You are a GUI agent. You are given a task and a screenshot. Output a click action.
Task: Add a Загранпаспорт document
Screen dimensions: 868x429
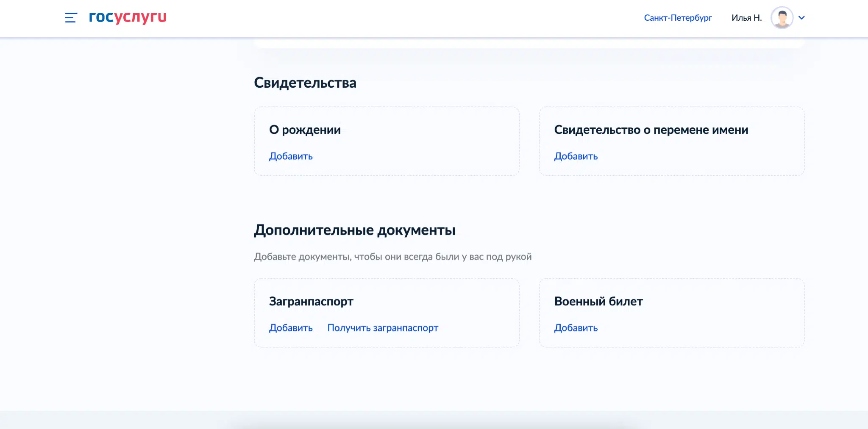pos(291,328)
